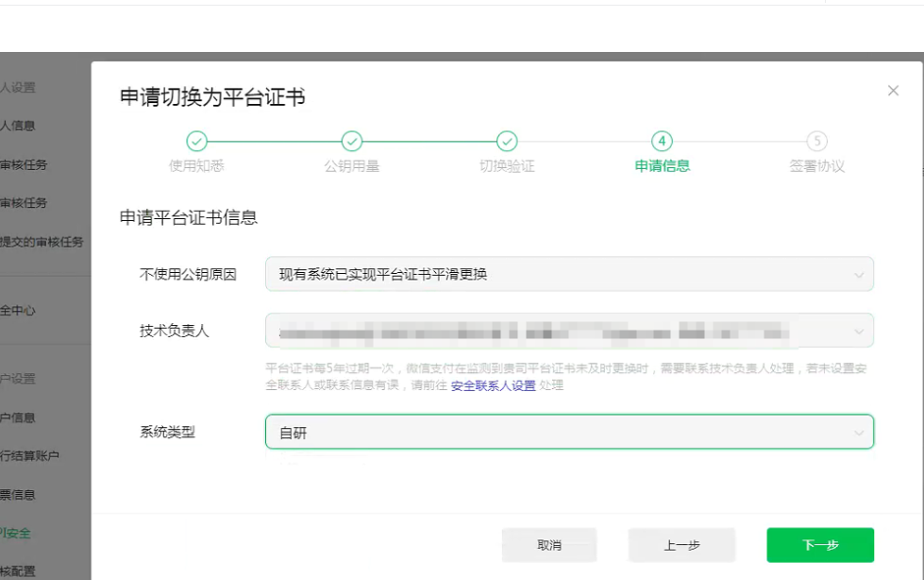Click the step 5 签署协议 circle icon
Screen dimensions: 924x580
point(817,141)
